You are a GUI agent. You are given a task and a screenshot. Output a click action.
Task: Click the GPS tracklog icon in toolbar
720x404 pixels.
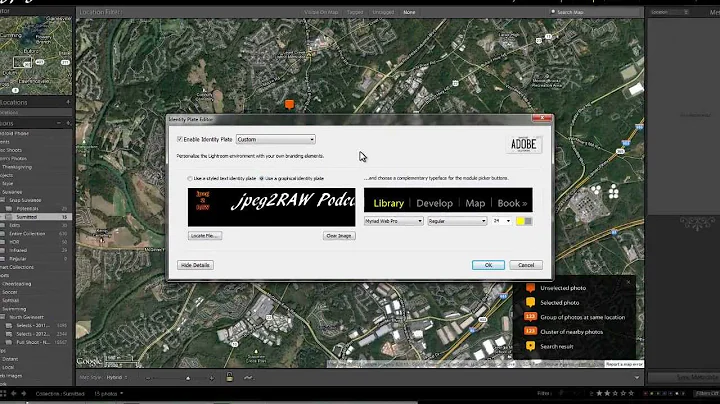point(248,377)
